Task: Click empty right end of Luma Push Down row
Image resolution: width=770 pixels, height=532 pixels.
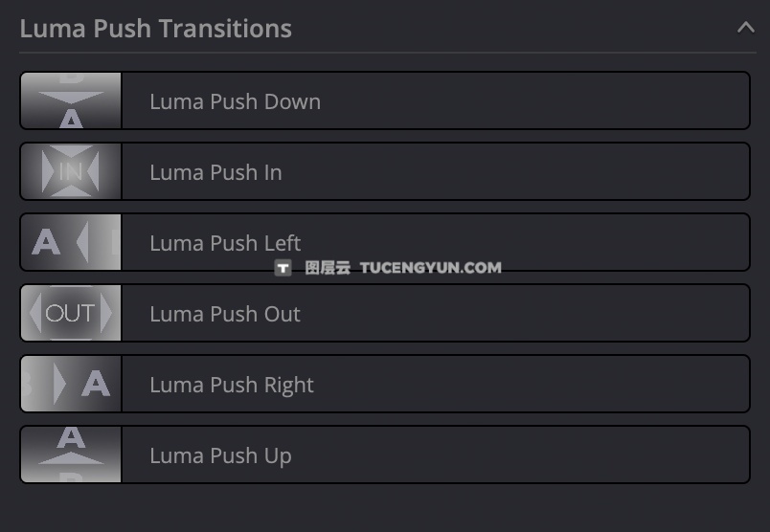Action: 670,100
